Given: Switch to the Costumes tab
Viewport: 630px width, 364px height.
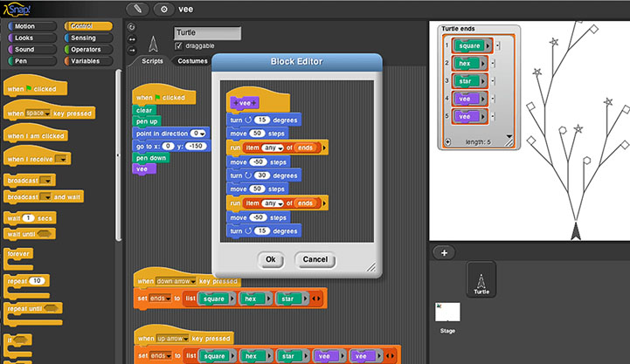Looking at the screenshot, I should (192, 61).
